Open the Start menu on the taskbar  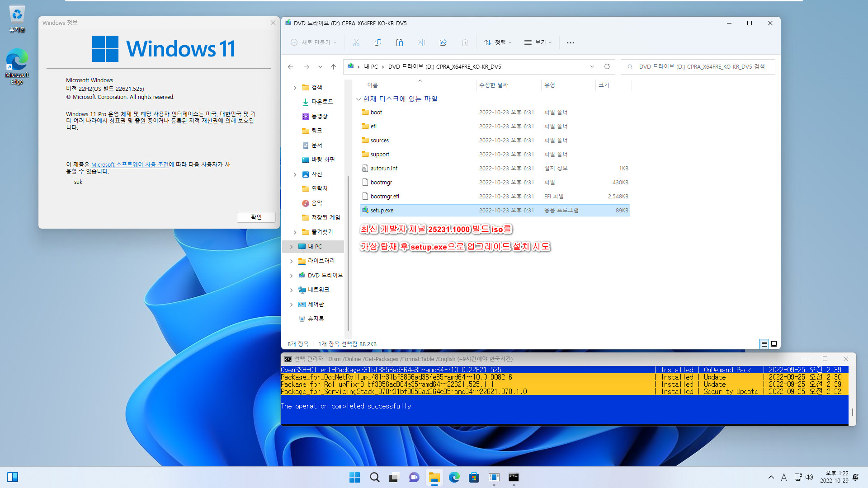(354, 477)
